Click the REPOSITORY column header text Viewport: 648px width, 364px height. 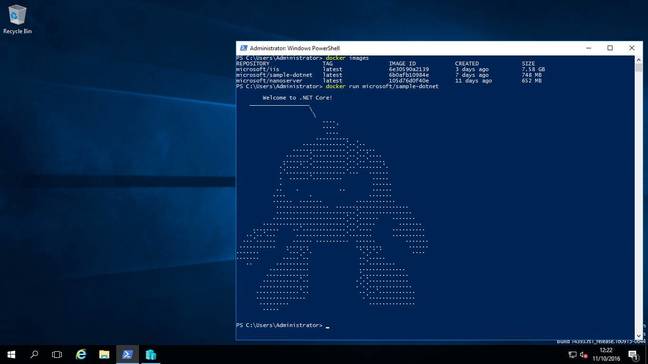pos(253,64)
